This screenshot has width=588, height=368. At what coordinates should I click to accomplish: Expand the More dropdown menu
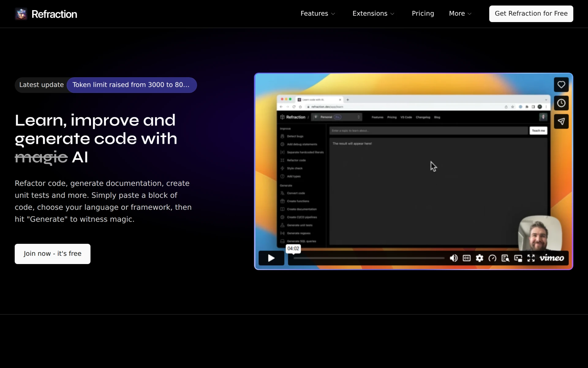tap(460, 13)
